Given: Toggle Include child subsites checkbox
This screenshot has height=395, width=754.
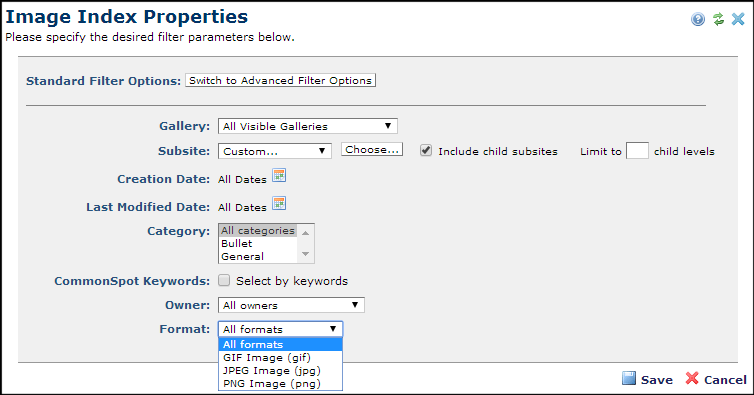Looking at the screenshot, I should click(426, 150).
